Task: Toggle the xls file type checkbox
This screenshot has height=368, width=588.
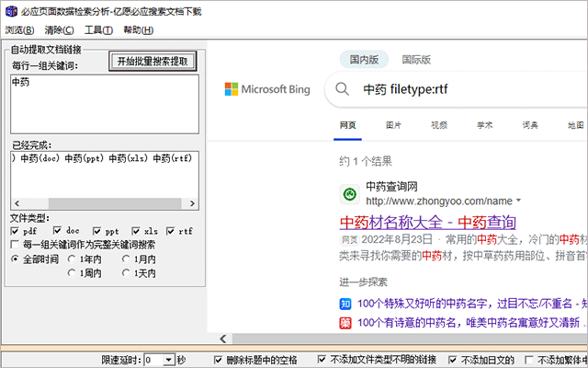Action: (x=136, y=231)
